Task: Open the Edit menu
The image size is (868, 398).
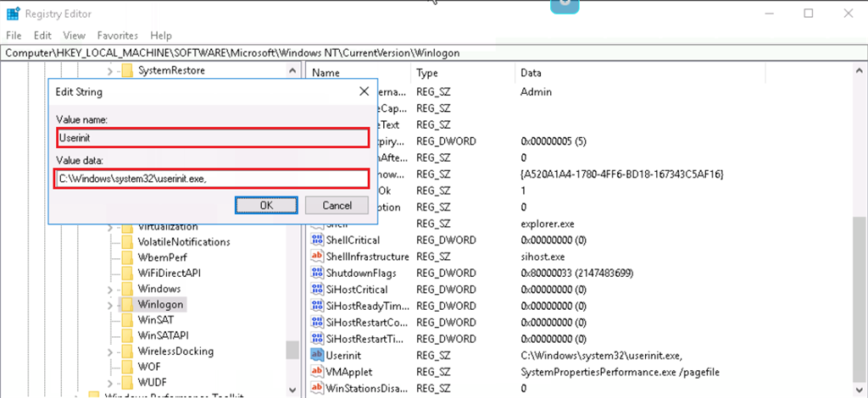Action: click(x=42, y=36)
